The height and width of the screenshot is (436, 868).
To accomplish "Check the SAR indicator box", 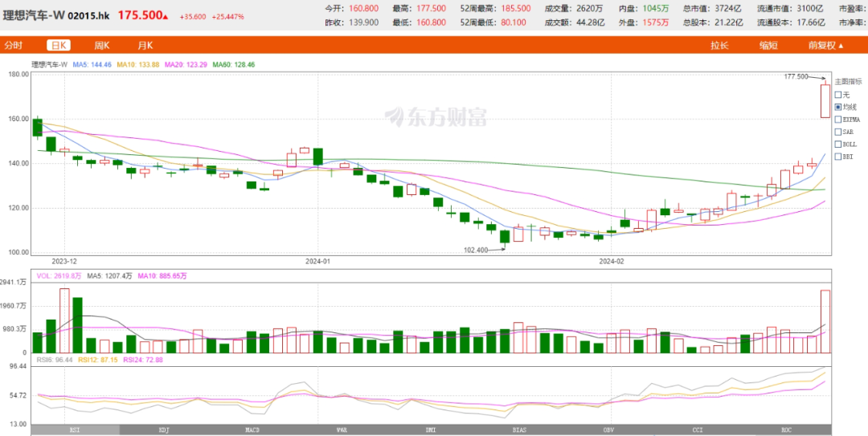I will tap(838, 131).
